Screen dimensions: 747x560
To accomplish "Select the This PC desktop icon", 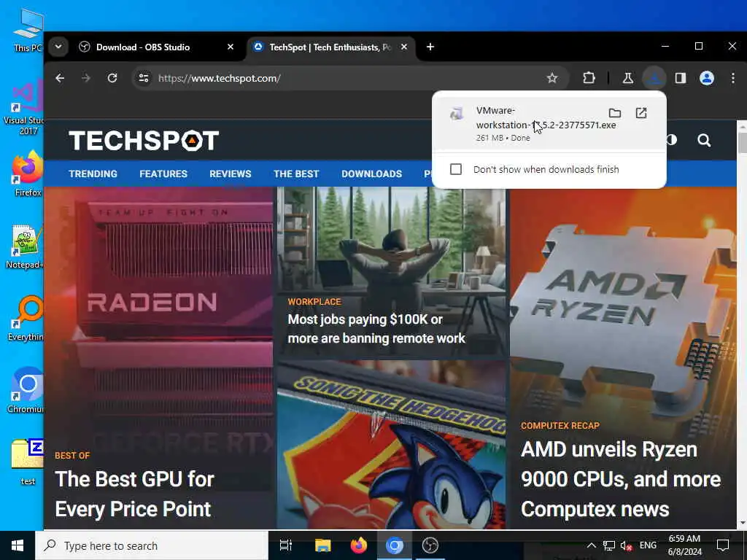I will (x=28, y=29).
